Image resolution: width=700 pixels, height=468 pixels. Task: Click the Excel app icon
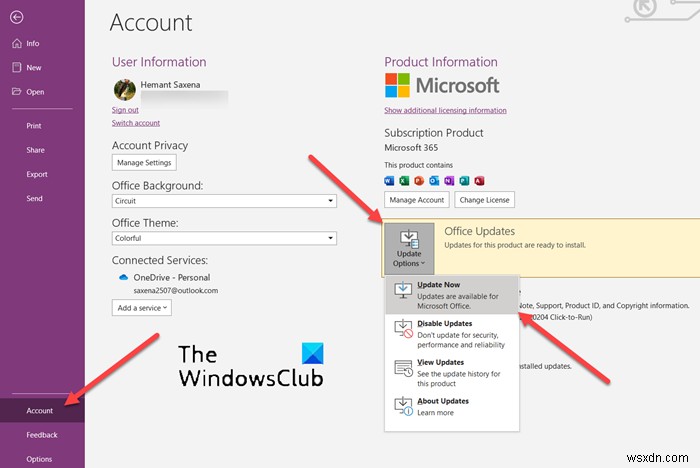pyautogui.click(x=404, y=180)
